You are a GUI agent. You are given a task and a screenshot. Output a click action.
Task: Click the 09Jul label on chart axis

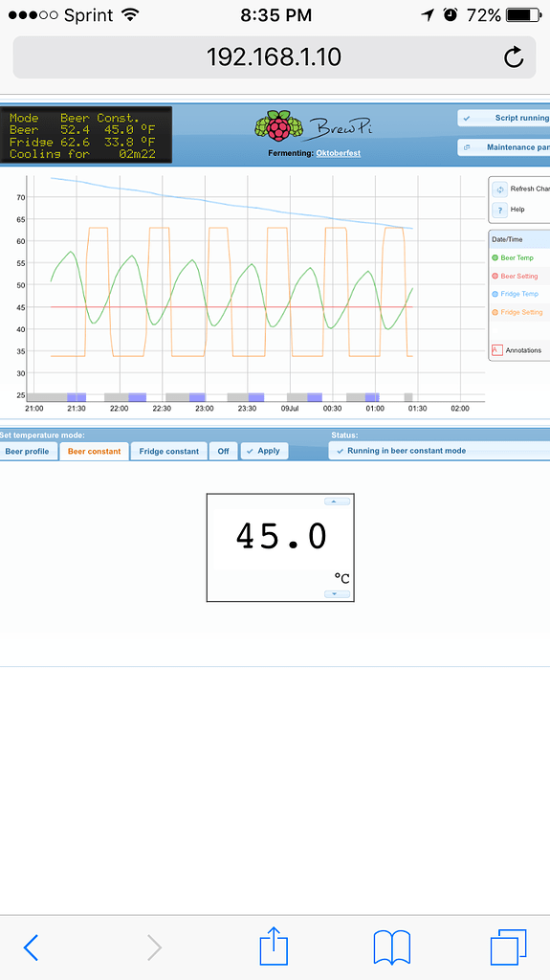290,408
